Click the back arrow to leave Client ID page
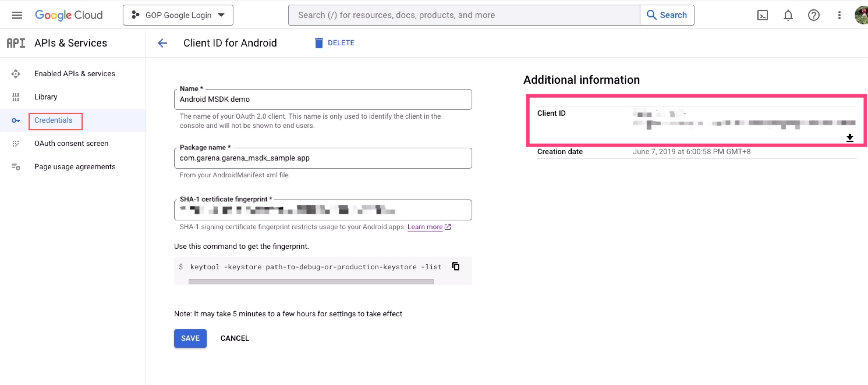The image size is (868, 385). click(x=162, y=43)
